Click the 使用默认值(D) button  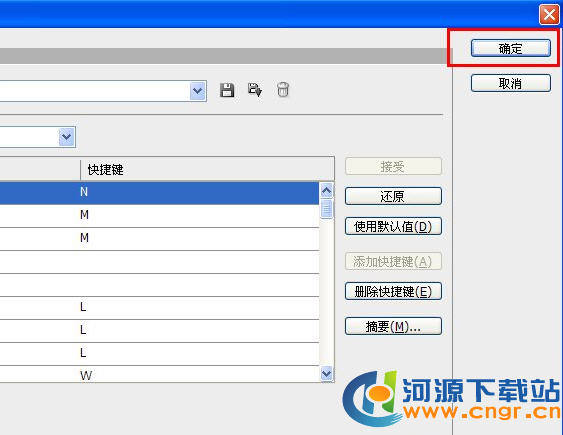[x=393, y=226]
